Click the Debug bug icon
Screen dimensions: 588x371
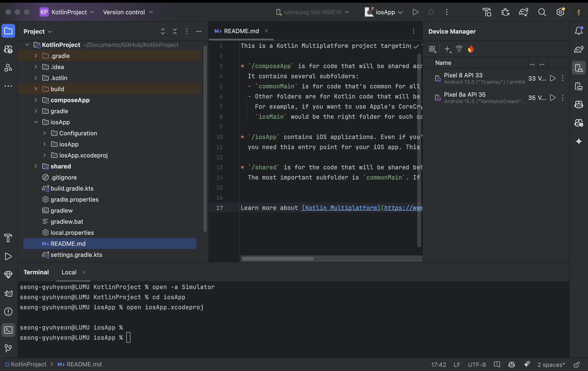click(x=431, y=12)
